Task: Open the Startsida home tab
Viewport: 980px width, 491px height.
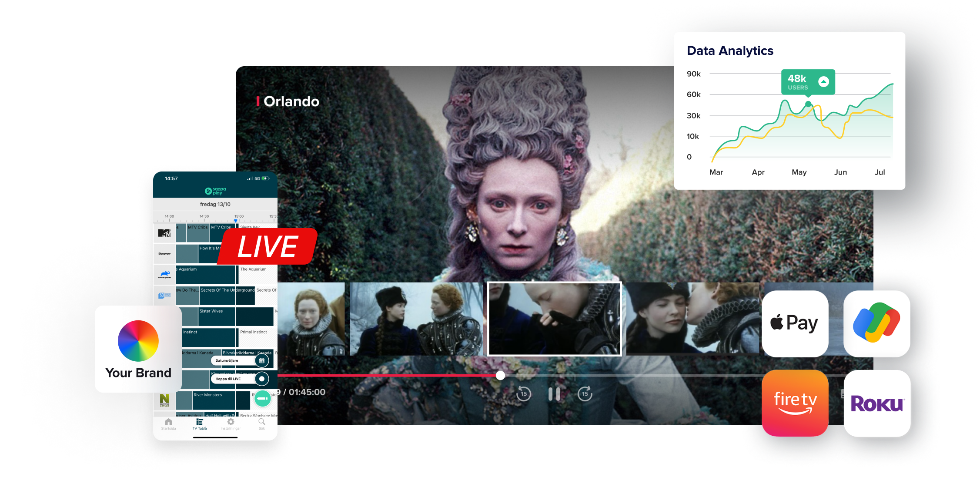Action: pyautogui.click(x=169, y=424)
